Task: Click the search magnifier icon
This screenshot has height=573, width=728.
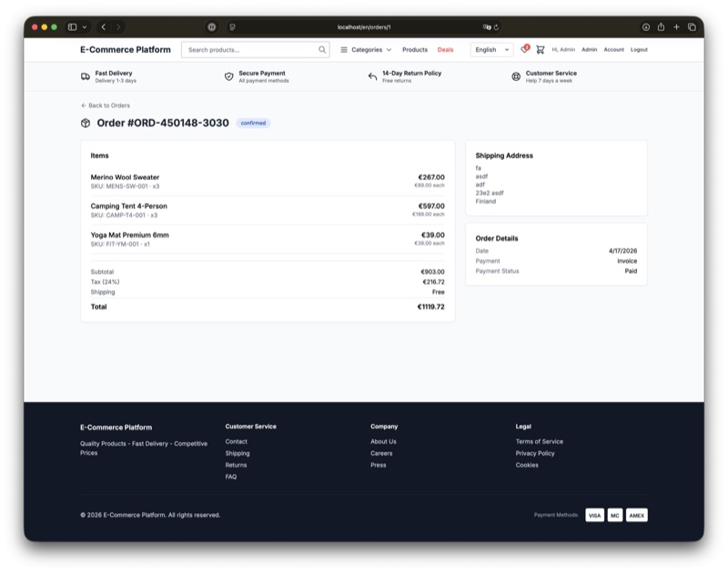Action: [322, 50]
